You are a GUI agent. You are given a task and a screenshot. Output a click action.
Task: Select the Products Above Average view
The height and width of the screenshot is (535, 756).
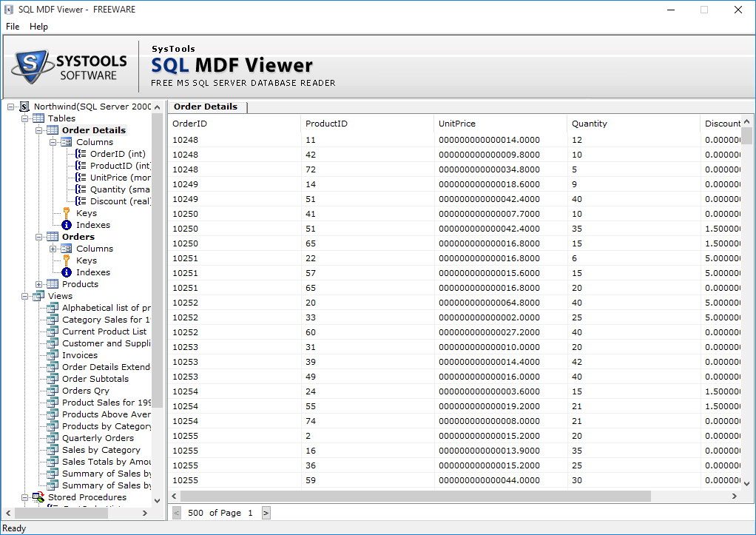(x=106, y=414)
